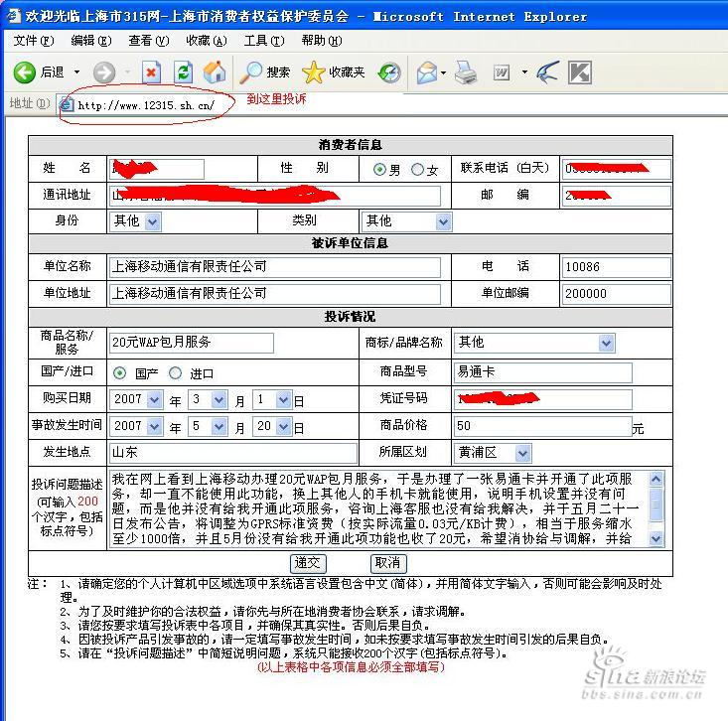
Task: Click the K logo toolbar icon
Action: pyautogui.click(x=580, y=72)
